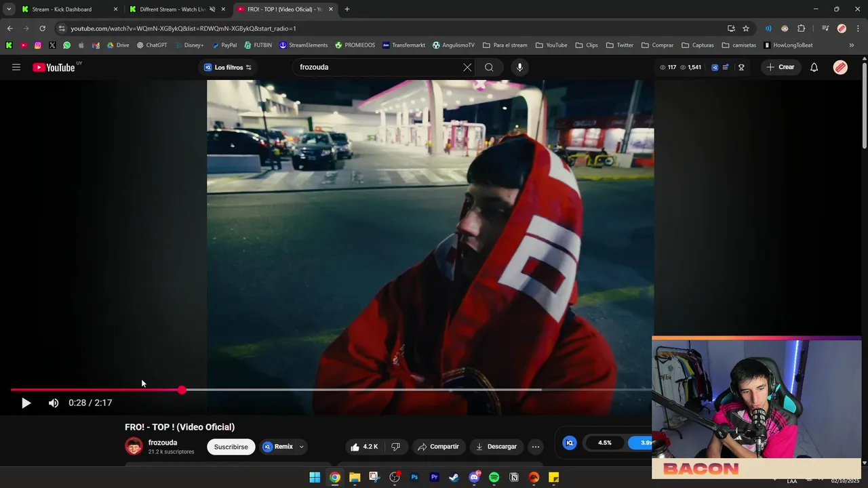
Task: Play the paused video
Action: 26,403
